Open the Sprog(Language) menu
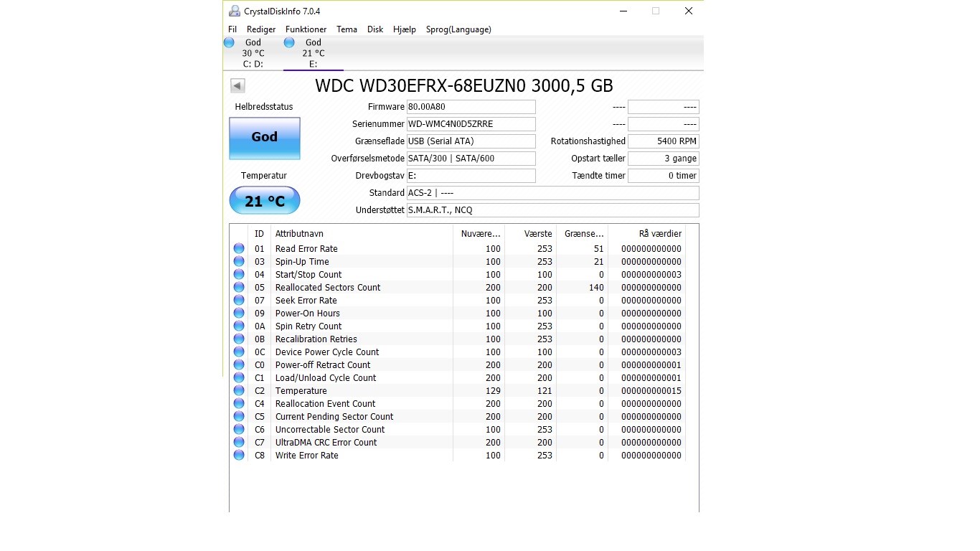Screen dimensions: 980x551 click(458, 29)
